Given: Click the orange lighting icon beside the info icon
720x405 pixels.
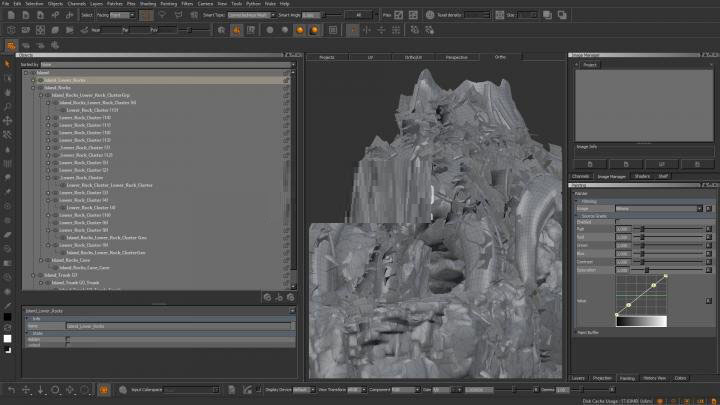Looking at the screenshot, I should pos(236,30).
